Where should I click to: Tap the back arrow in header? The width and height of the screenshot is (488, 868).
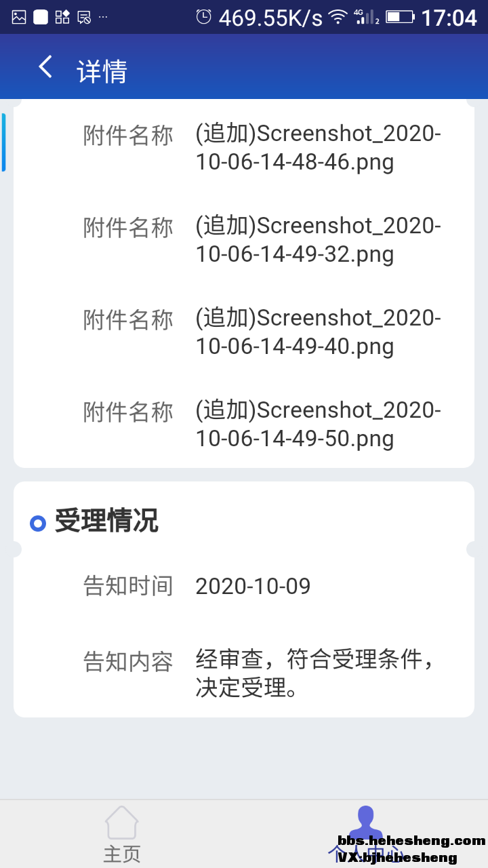pos(45,67)
